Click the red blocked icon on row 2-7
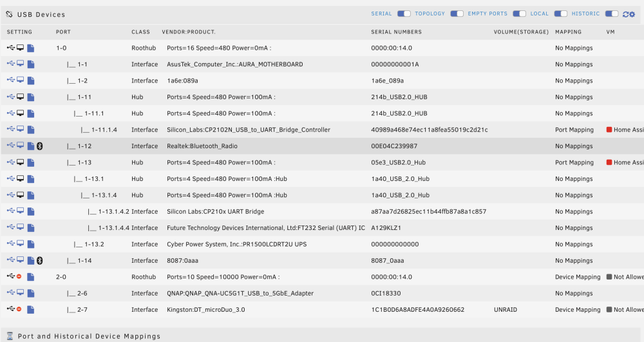The image size is (644, 342). tap(19, 309)
